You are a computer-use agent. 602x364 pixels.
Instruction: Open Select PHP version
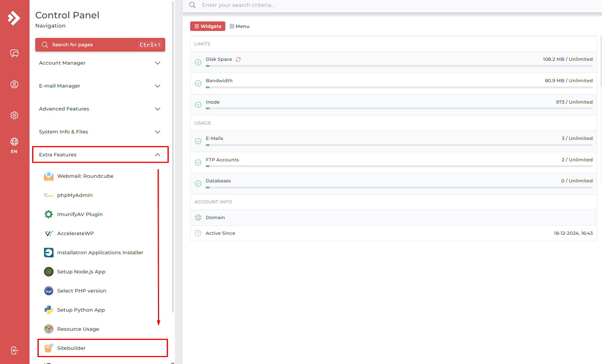(81, 291)
